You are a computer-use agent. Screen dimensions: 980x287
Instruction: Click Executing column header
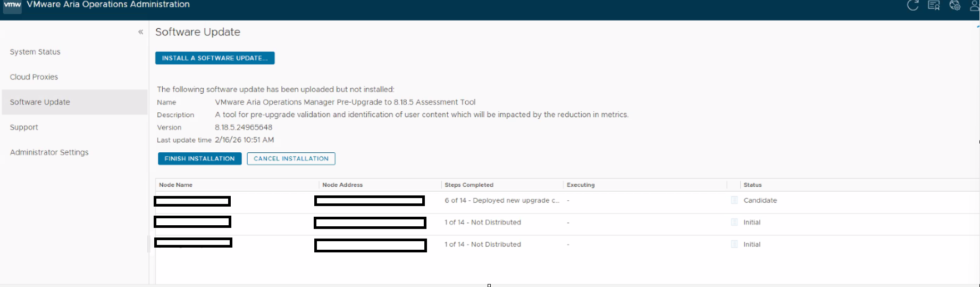pos(581,185)
